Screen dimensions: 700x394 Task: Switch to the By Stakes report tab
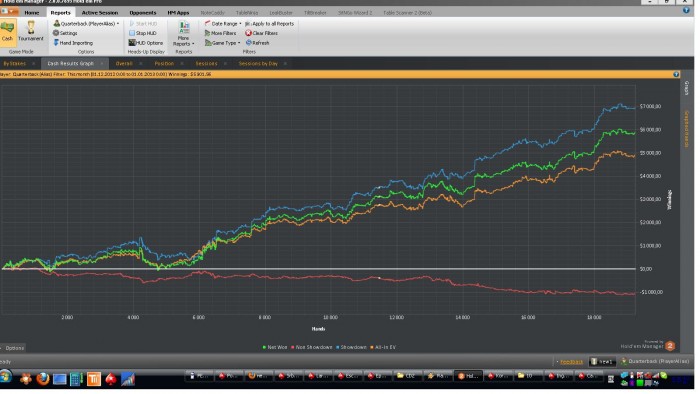coord(14,63)
